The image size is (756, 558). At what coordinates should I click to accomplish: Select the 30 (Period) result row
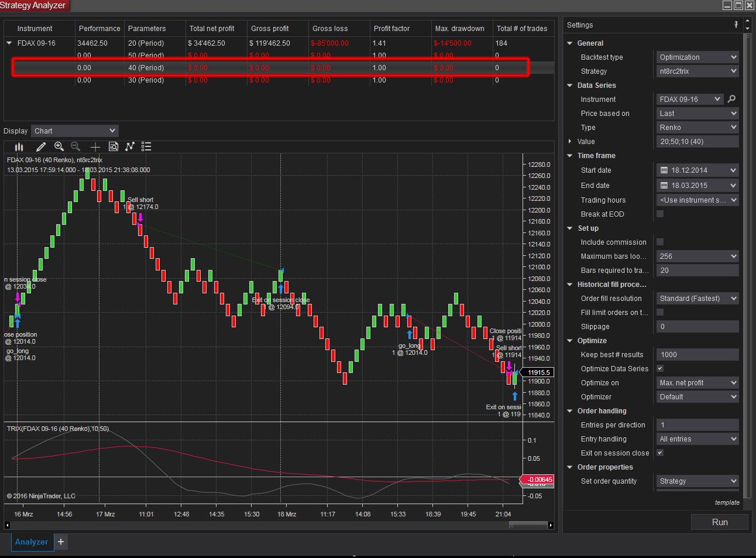pyautogui.click(x=279, y=80)
